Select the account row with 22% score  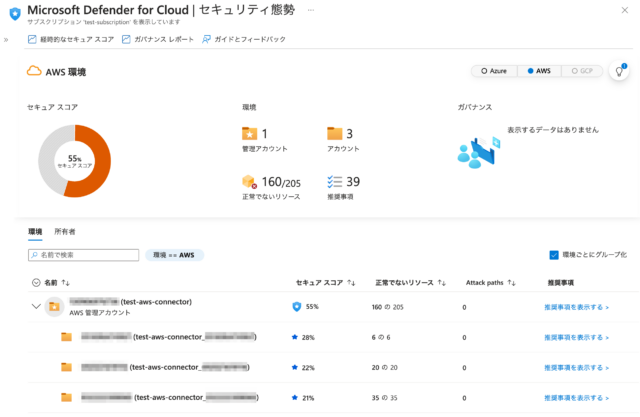pyautogui.click(x=165, y=367)
